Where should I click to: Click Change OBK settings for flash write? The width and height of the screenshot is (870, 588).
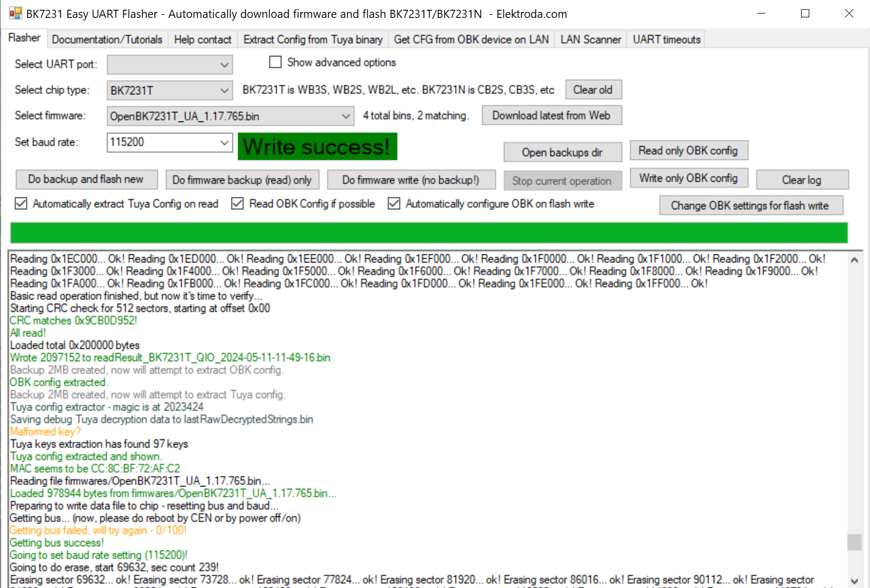coord(751,206)
